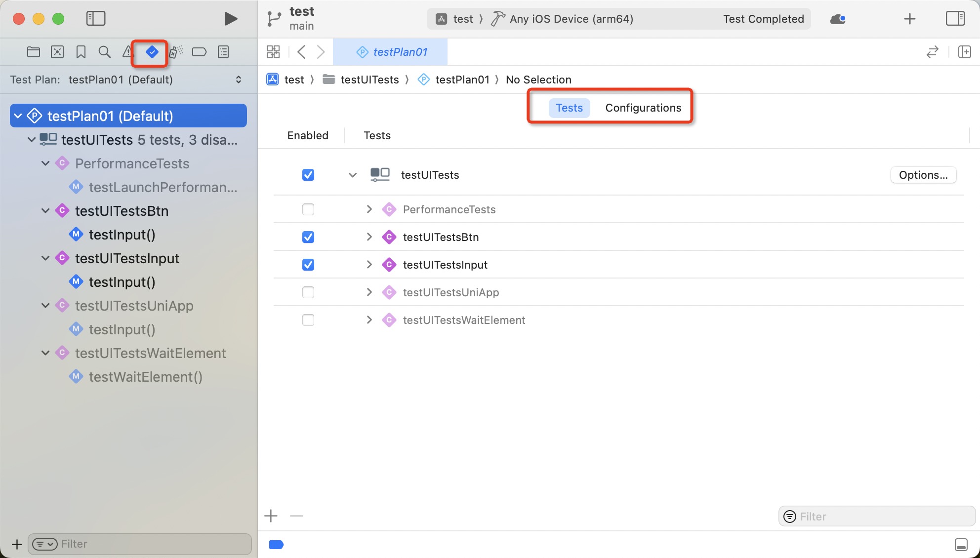Screen dimensions: 980x558
Task: Go back with the left chevron
Action: tap(302, 52)
